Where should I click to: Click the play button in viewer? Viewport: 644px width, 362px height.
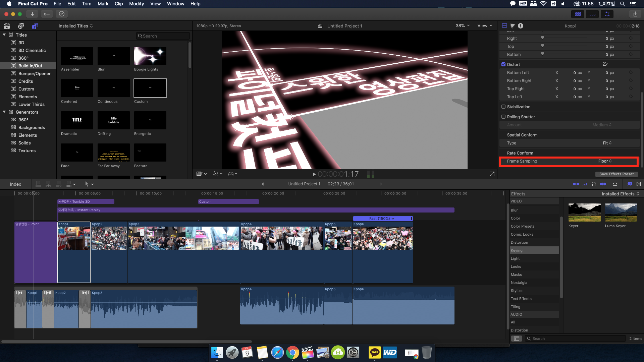coord(314,174)
